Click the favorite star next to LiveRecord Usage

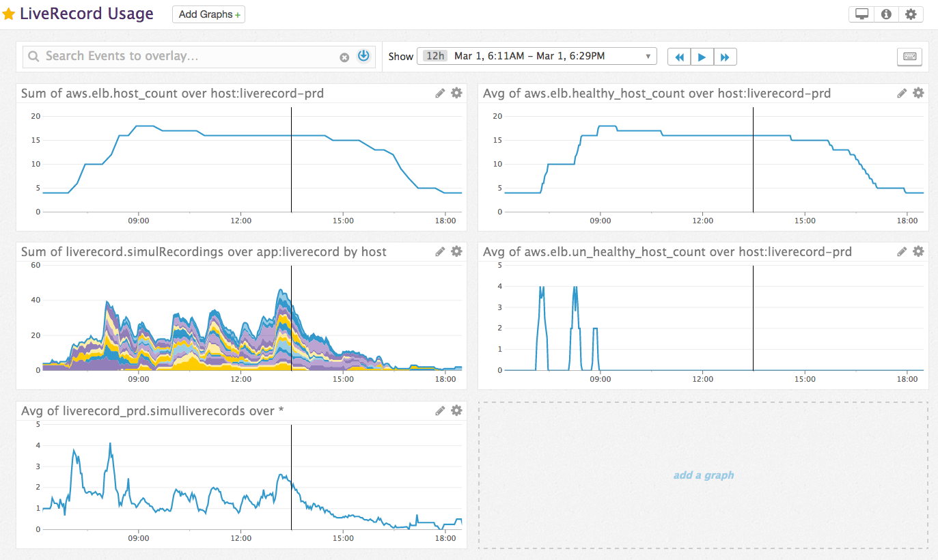point(9,14)
